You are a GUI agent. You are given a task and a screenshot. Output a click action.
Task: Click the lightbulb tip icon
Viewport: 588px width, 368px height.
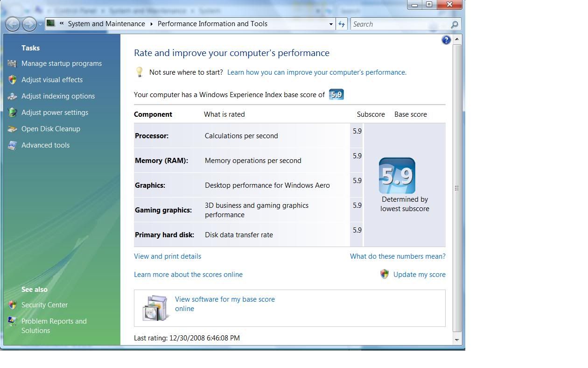(x=139, y=72)
